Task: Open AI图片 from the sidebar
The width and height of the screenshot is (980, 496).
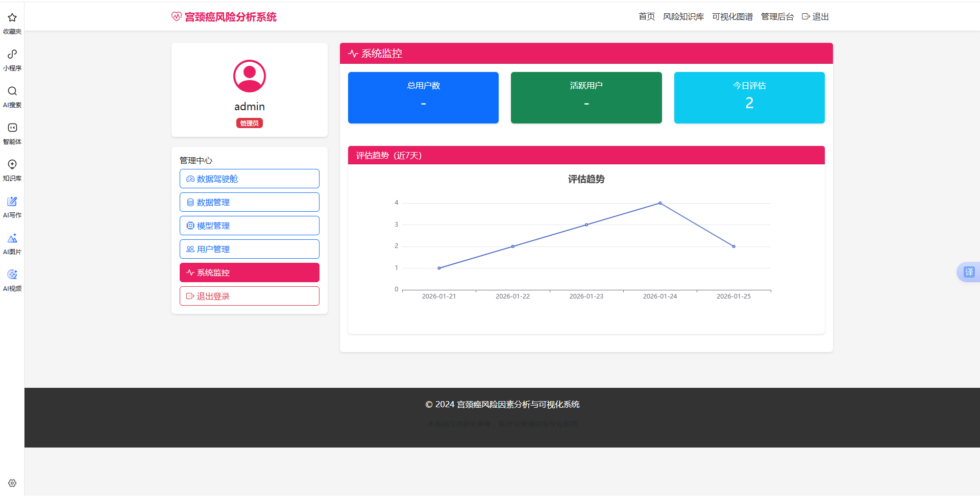Action: click(x=12, y=238)
